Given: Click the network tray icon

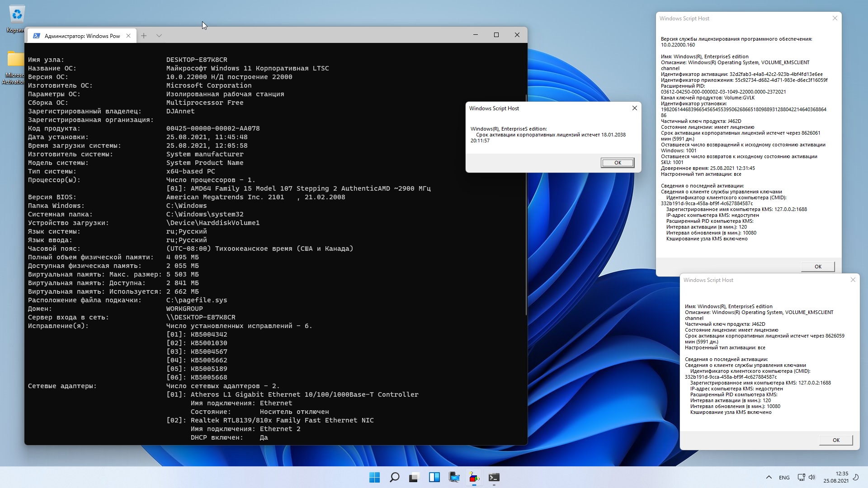Looking at the screenshot, I should point(801,477).
